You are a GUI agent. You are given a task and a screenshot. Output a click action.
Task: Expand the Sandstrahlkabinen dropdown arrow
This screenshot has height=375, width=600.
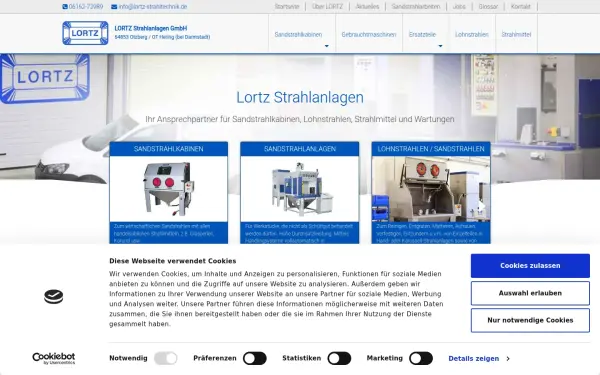coord(326,46)
